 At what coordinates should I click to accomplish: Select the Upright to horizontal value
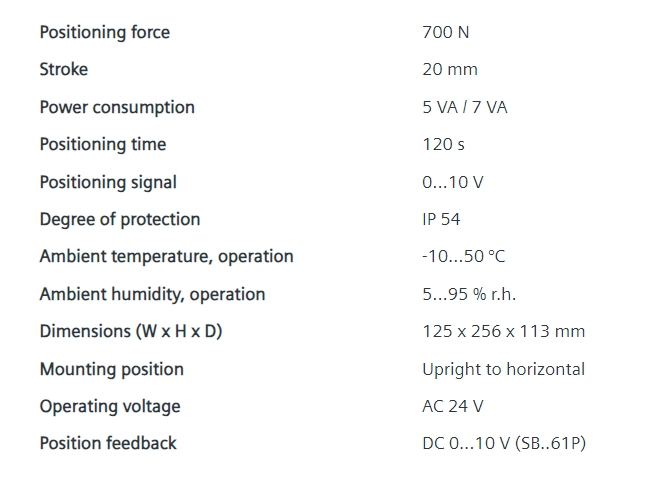(x=504, y=369)
